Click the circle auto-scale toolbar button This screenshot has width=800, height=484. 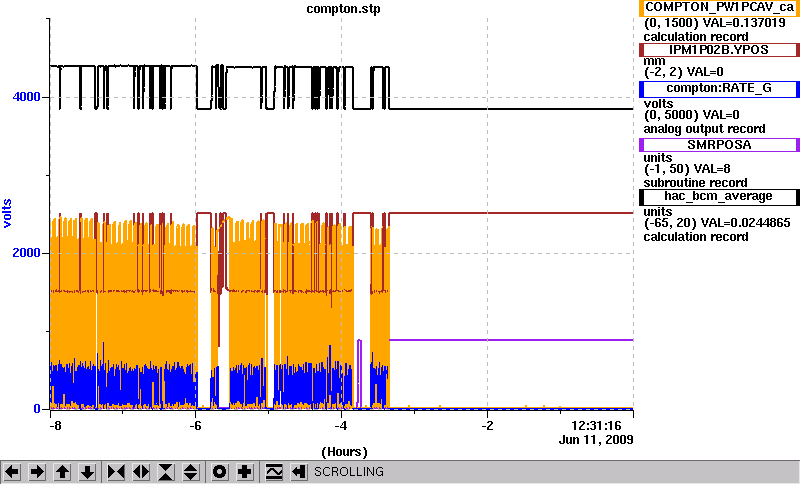point(219,472)
